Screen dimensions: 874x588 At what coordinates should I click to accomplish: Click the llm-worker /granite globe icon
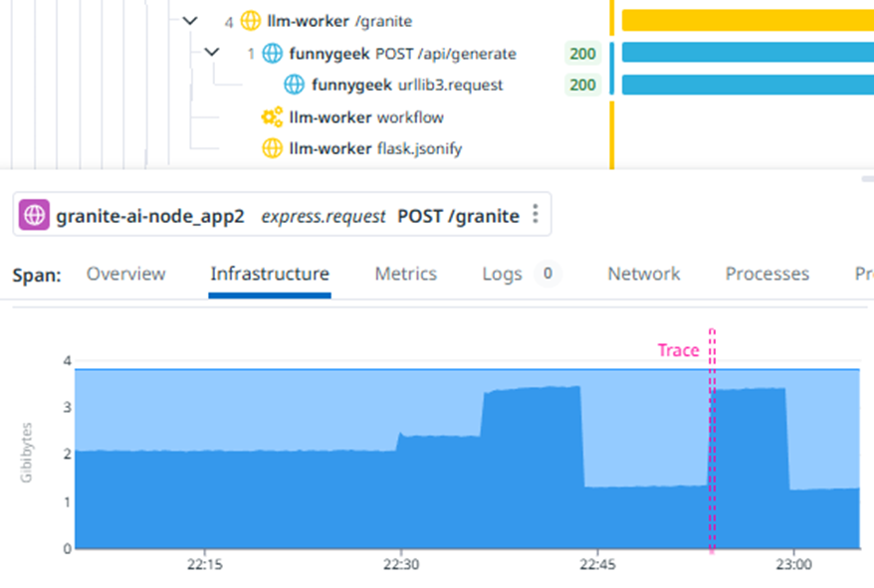(x=250, y=21)
